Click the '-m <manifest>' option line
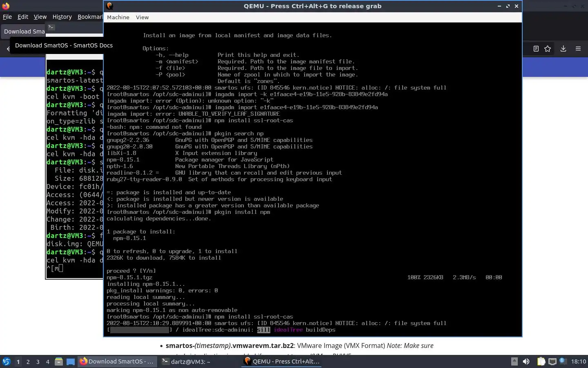This screenshot has width=588, height=368. coord(255,61)
